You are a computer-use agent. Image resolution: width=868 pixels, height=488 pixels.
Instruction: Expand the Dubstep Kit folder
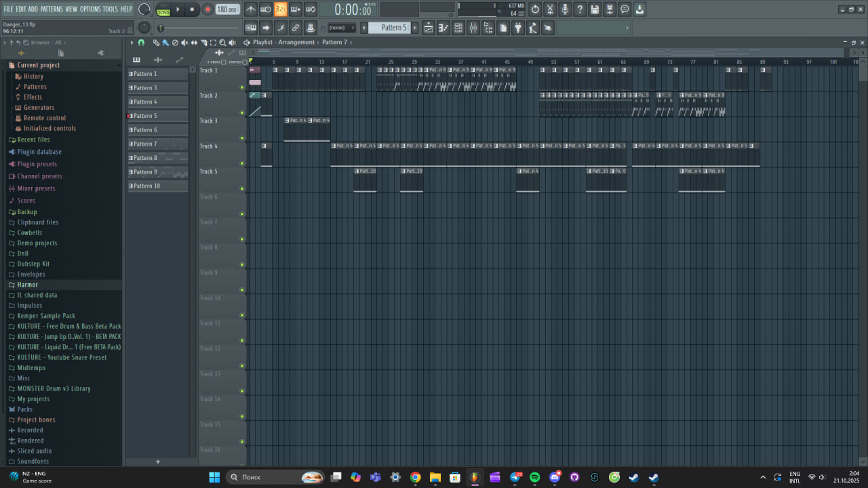[x=28, y=264]
